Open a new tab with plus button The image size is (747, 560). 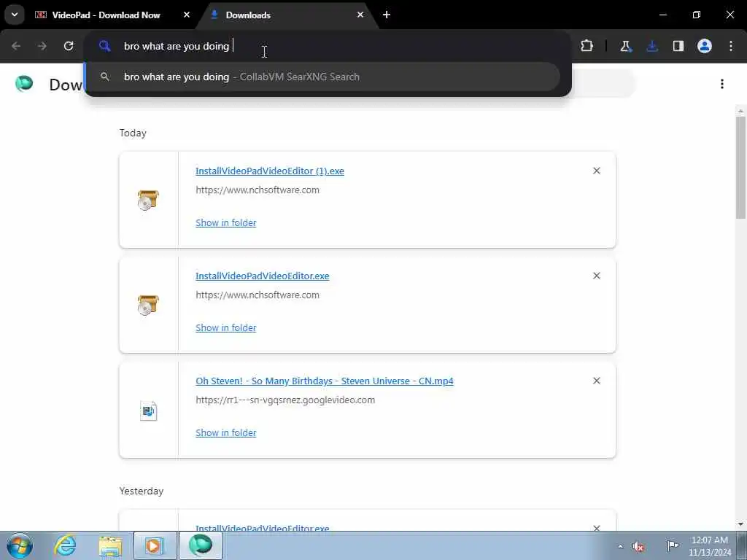pyautogui.click(x=387, y=15)
